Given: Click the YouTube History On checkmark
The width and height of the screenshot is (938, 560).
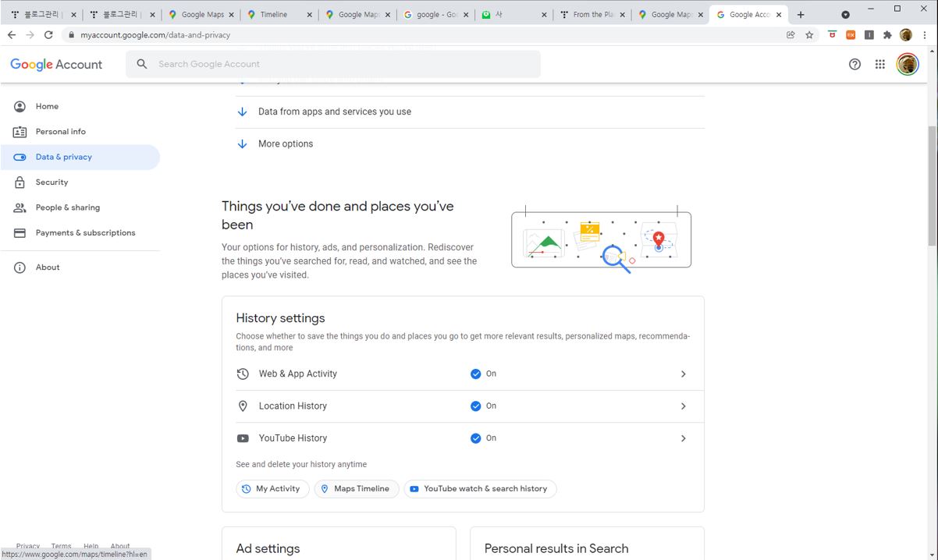Looking at the screenshot, I should (x=475, y=438).
